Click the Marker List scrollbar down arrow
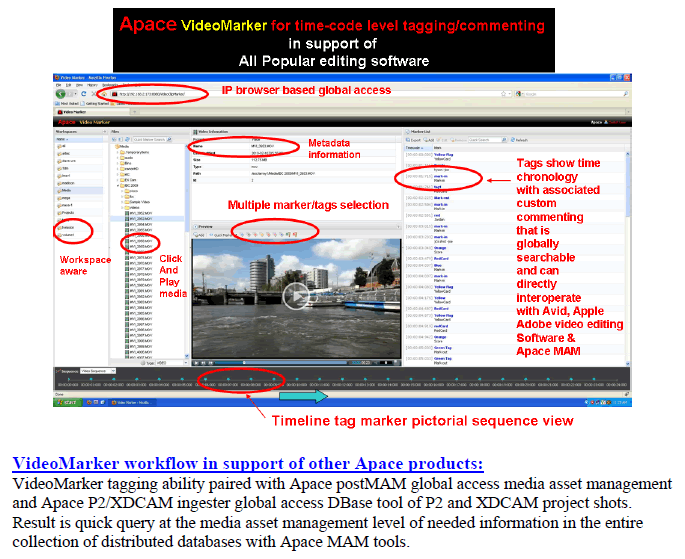The width and height of the screenshot is (685, 559). [x=628, y=363]
